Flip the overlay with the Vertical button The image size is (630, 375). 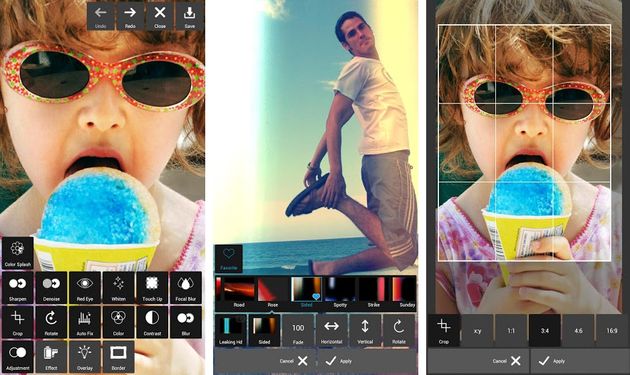pyautogui.click(x=365, y=330)
